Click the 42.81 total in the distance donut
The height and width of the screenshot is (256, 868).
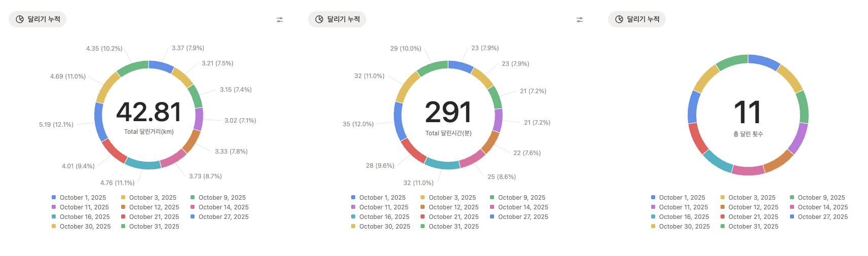148,112
